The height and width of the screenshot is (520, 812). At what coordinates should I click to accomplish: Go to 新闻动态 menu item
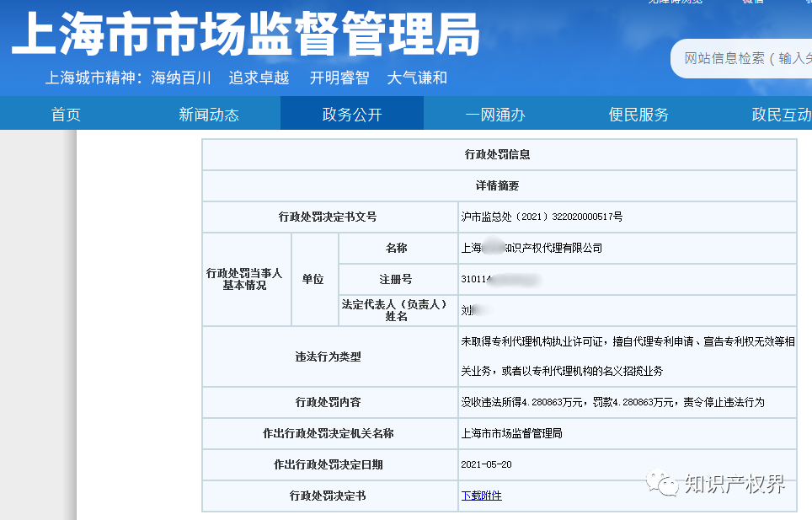[209, 115]
